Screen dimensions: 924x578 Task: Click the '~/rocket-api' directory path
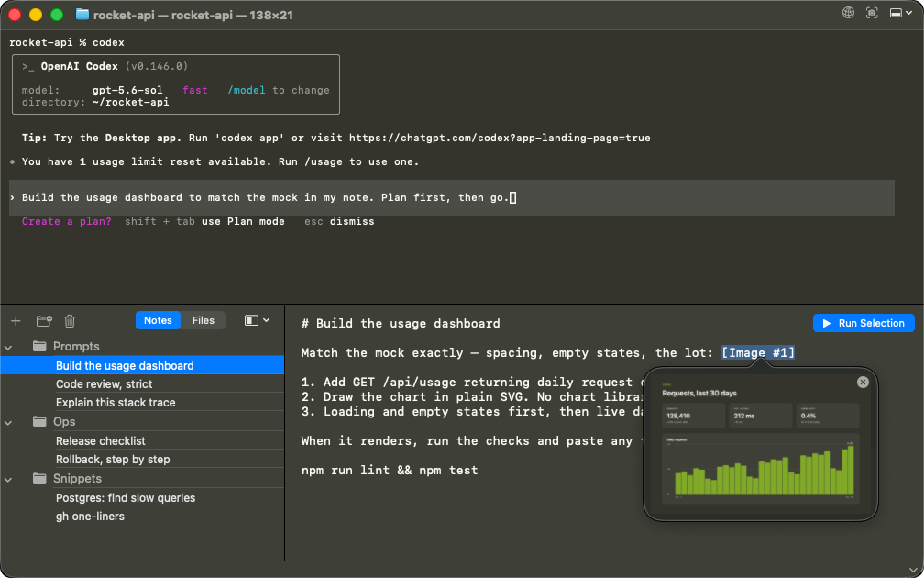tap(131, 102)
